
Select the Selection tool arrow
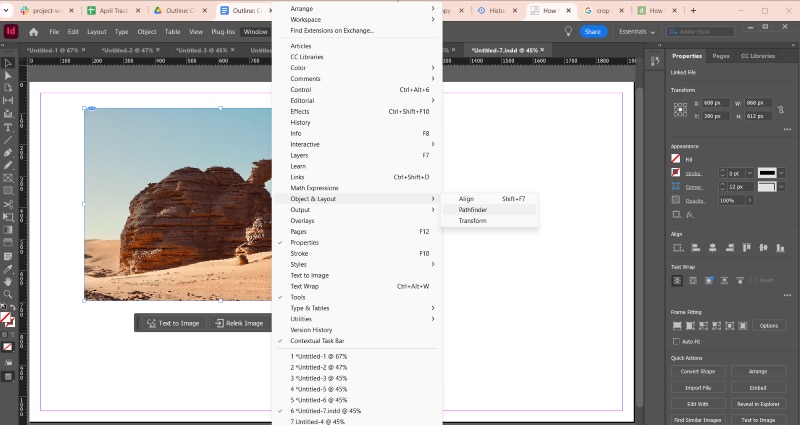(x=8, y=63)
